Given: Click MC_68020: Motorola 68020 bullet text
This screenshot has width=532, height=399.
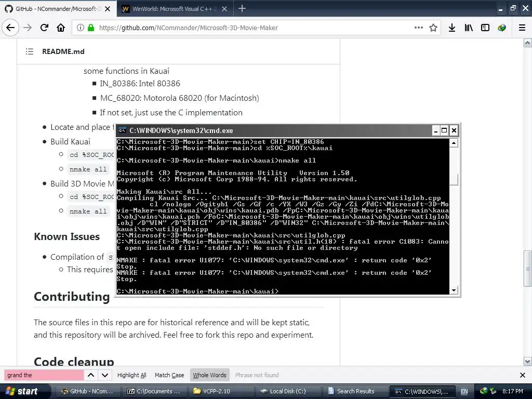Looking at the screenshot, I should (x=179, y=98).
